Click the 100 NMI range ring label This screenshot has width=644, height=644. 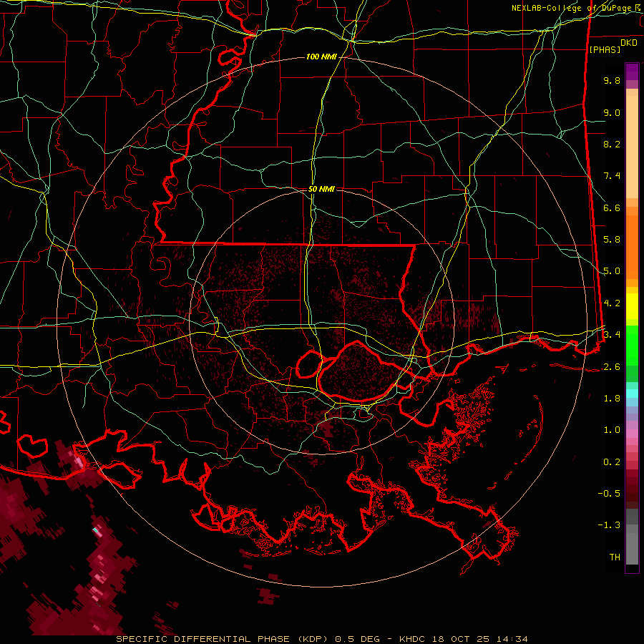point(321,57)
